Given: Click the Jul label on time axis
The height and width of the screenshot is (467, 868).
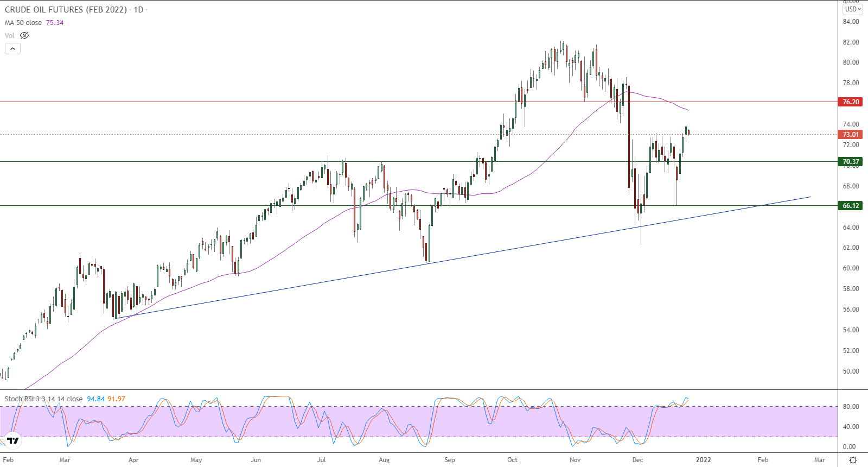Looking at the screenshot, I should click(322, 460).
